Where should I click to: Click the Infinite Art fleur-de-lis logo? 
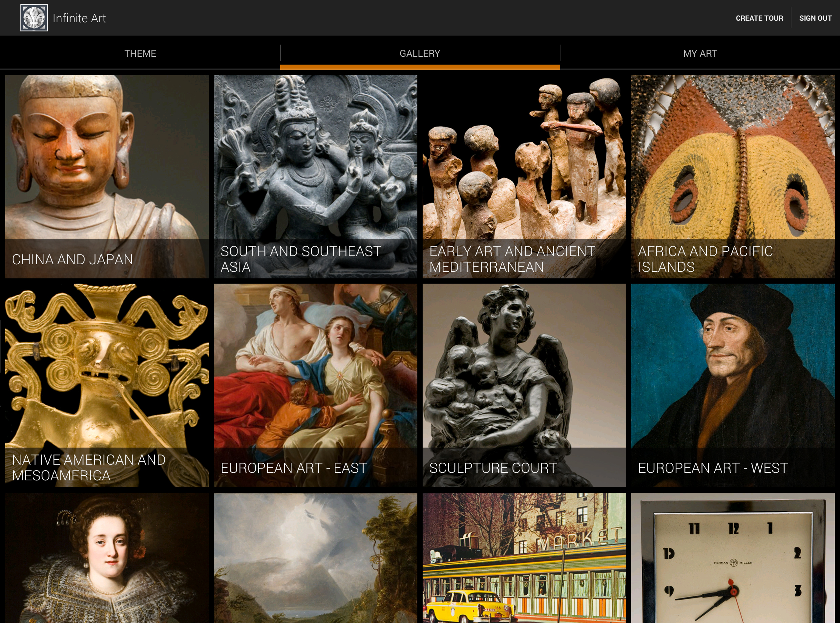(x=34, y=18)
